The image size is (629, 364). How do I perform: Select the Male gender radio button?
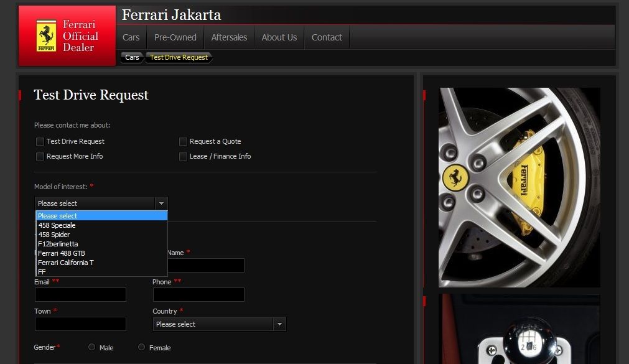pyautogui.click(x=92, y=347)
